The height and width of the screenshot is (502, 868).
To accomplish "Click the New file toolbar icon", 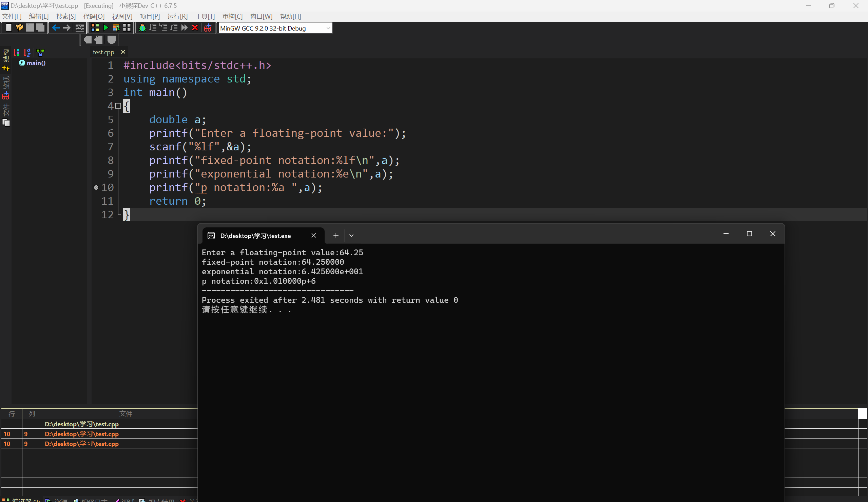I will point(8,28).
